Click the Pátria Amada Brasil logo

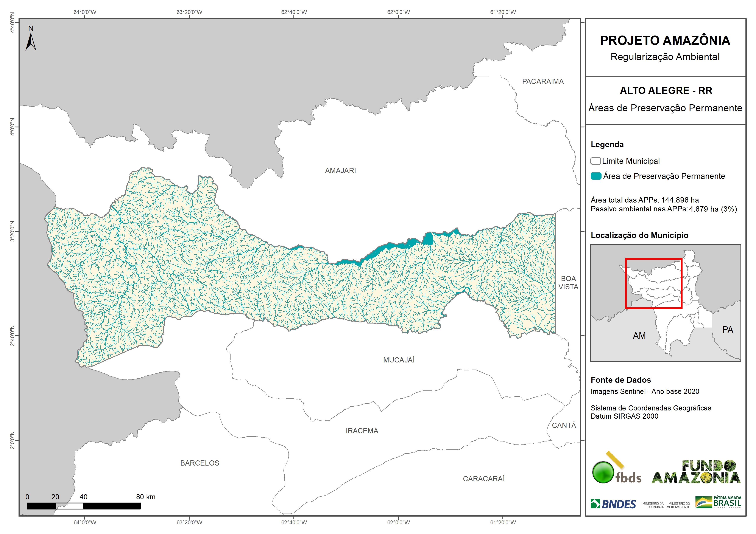pos(719,502)
